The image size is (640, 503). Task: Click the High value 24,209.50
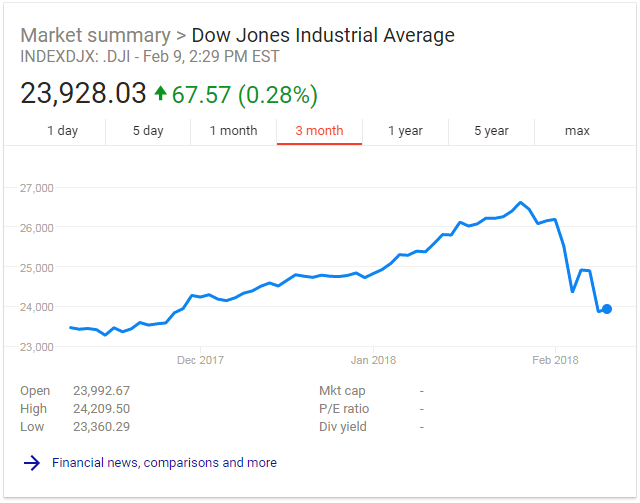pos(102,409)
